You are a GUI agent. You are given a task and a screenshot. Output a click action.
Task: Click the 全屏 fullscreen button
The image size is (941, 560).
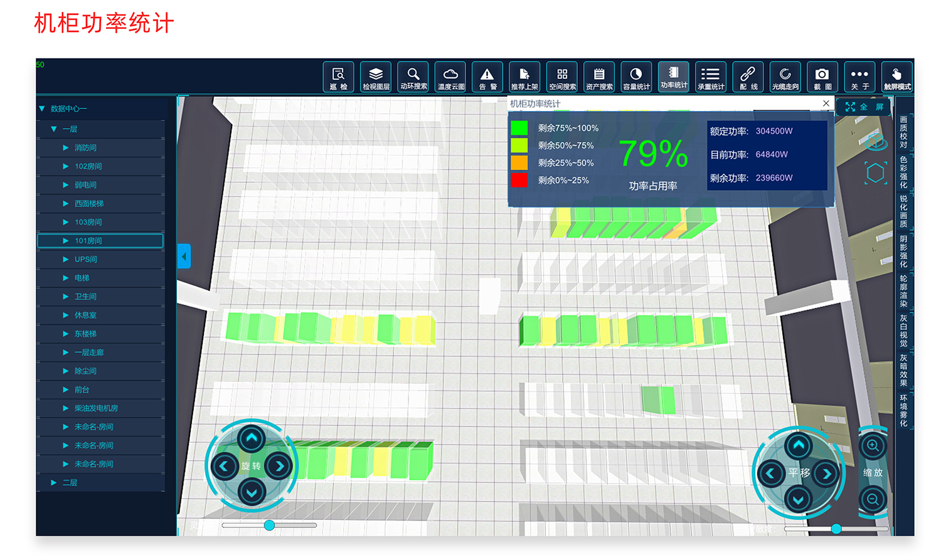tap(864, 107)
